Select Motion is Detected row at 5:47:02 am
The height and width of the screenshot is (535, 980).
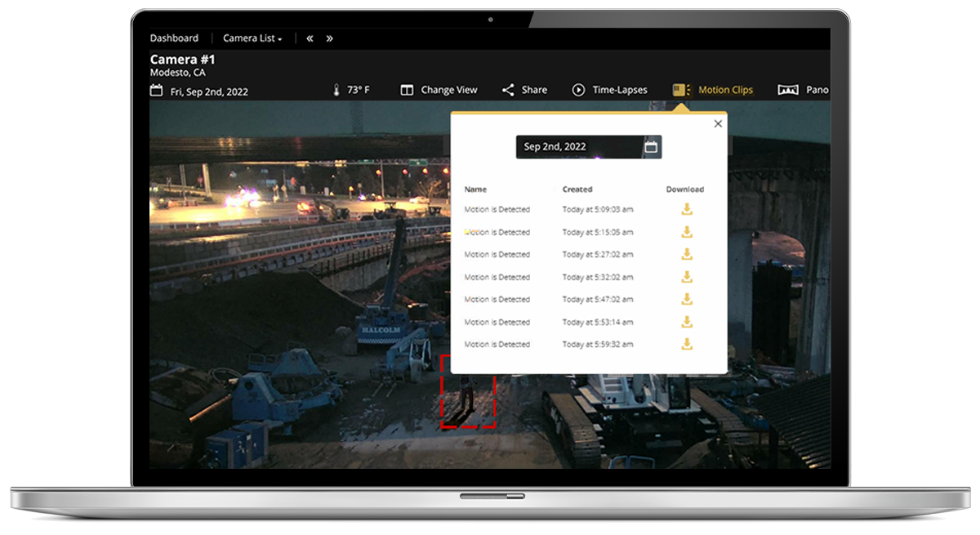497,300
